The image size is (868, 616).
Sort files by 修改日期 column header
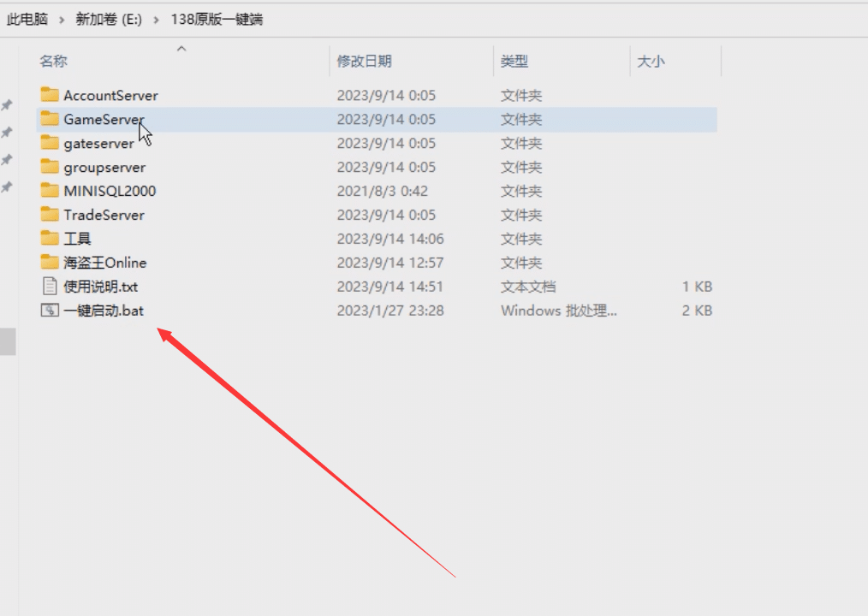coord(364,62)
